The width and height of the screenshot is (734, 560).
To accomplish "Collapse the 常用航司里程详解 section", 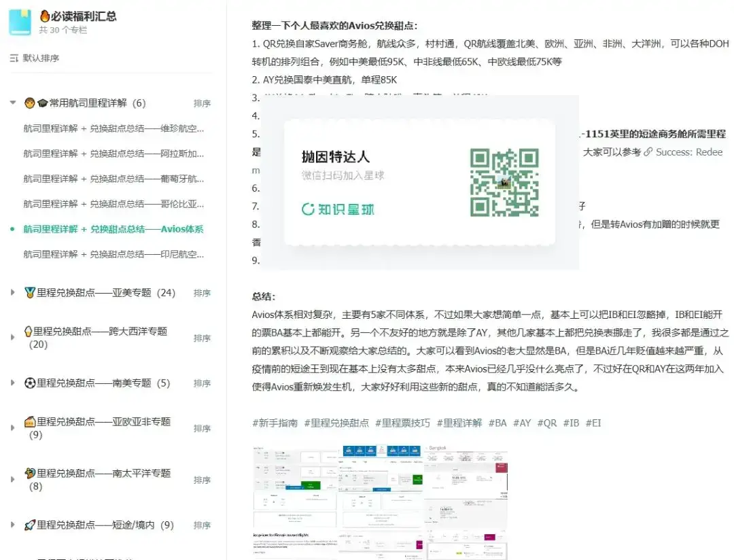I will coord(12,103).
